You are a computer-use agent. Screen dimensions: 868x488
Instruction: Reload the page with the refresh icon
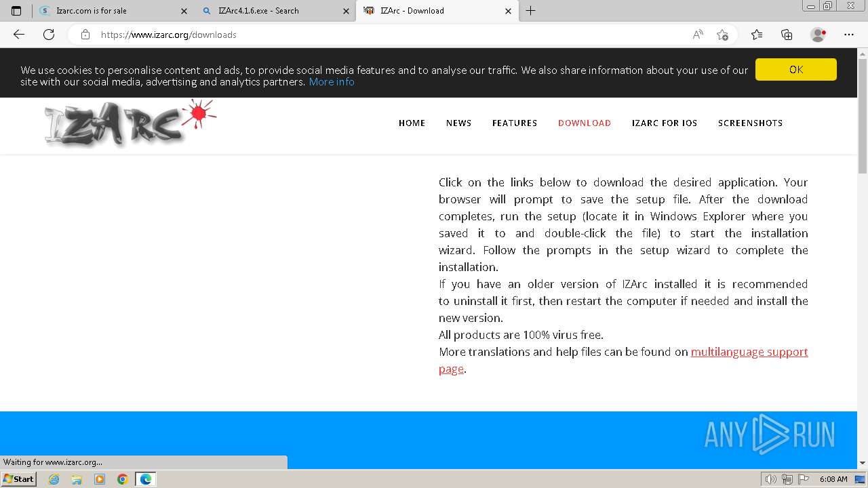49,35
